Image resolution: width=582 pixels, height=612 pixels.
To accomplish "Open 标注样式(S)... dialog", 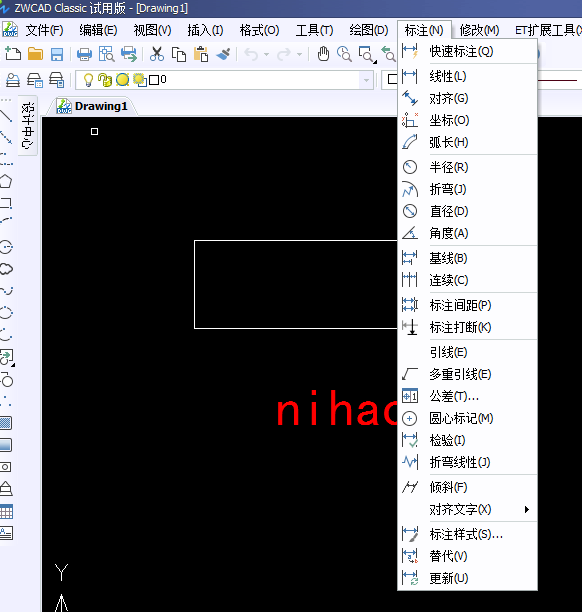I will pos(467,534).
